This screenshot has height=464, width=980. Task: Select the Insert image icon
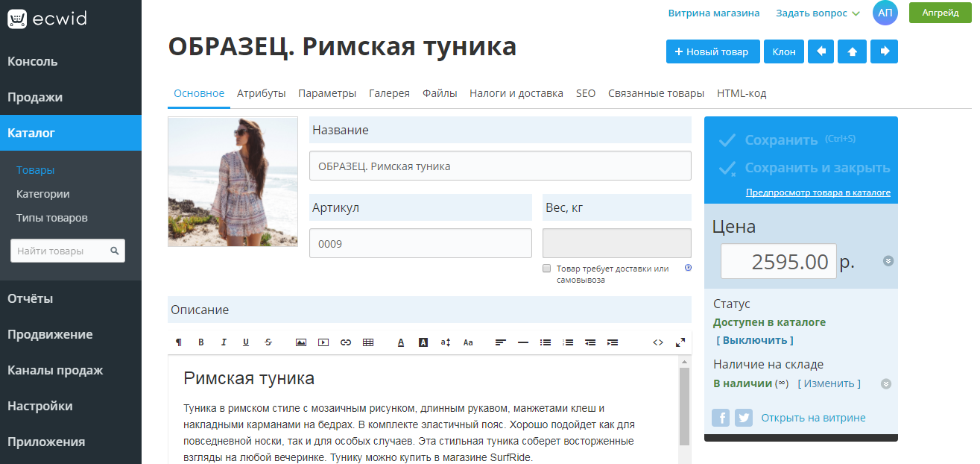pyautogui.click(x=301, y=342)
